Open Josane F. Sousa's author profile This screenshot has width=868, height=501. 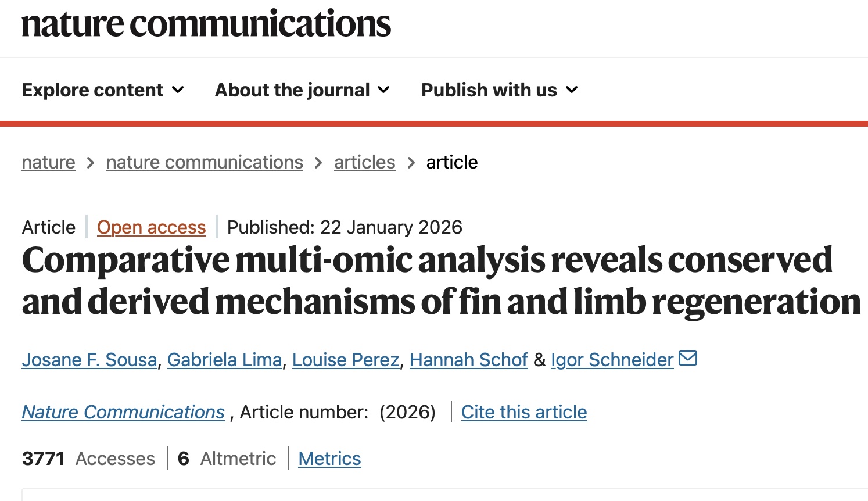(88, 359)
